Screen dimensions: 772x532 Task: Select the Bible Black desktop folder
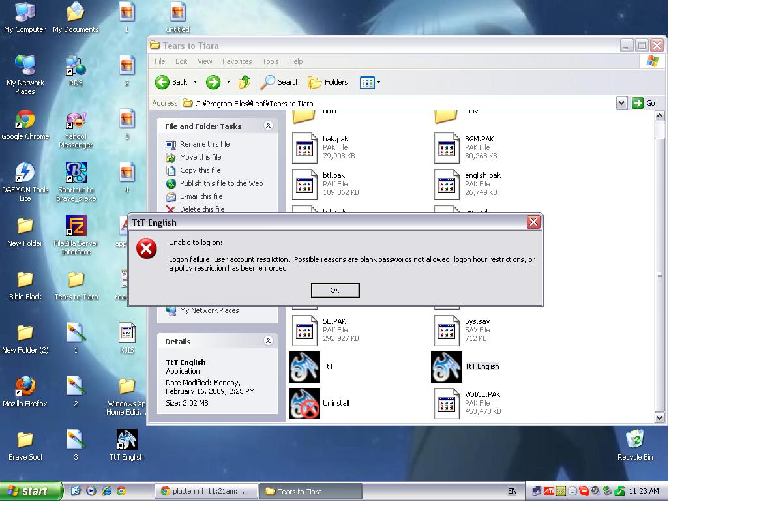coord(25,285)
